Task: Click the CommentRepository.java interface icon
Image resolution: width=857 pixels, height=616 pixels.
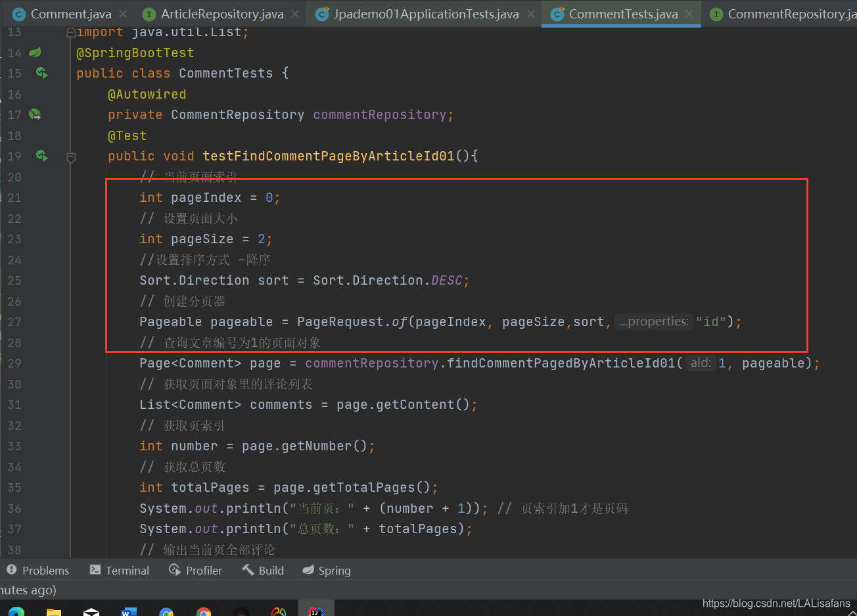Action: (716, 14)
